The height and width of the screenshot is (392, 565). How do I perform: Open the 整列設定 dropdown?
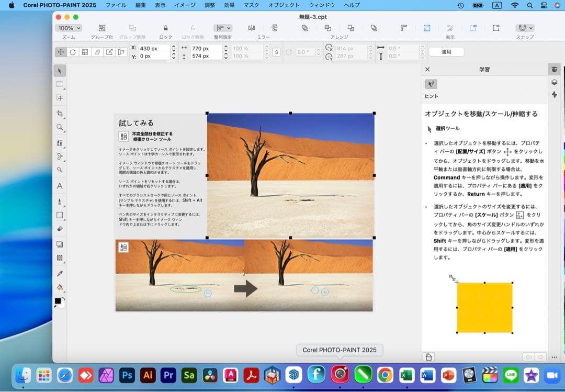223,28
